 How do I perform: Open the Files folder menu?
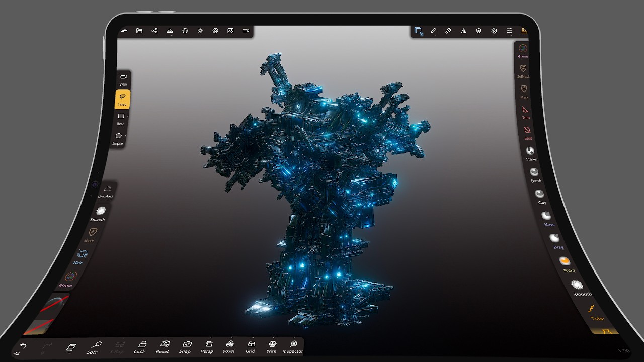point(139,31)
